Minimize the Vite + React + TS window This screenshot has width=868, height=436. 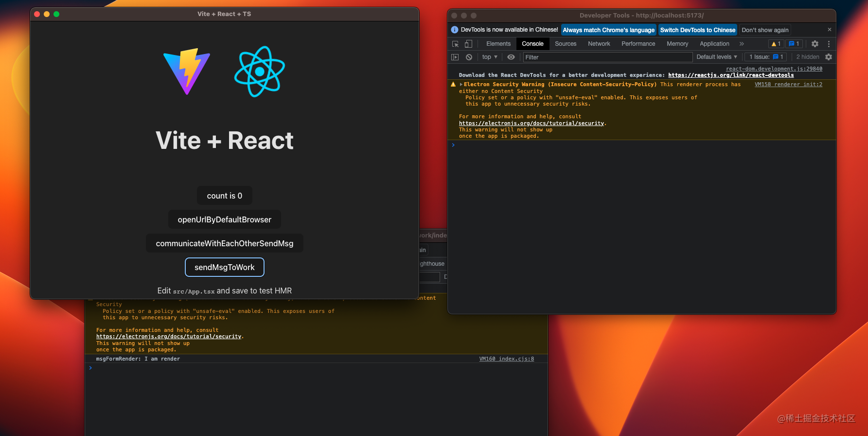47,14
